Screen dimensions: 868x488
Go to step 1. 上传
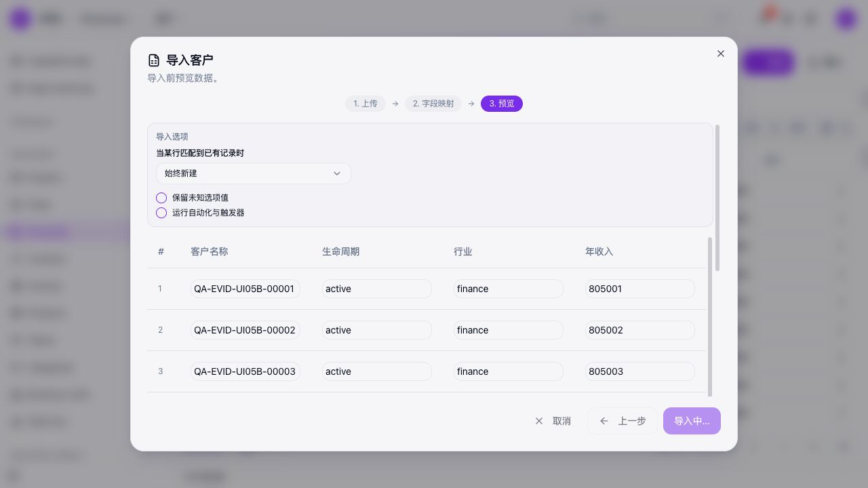pyautogui.click(x=366, y=104)
